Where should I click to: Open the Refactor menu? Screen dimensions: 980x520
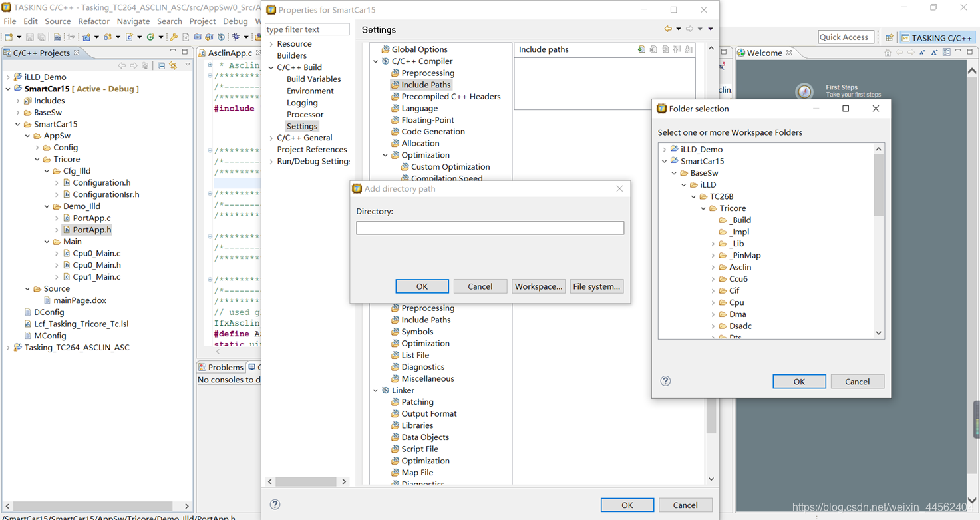click(93, 21)
